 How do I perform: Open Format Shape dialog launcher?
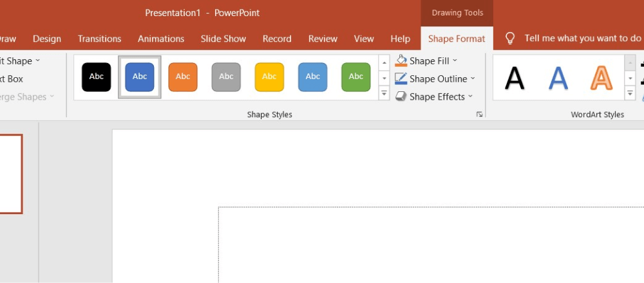479,114
